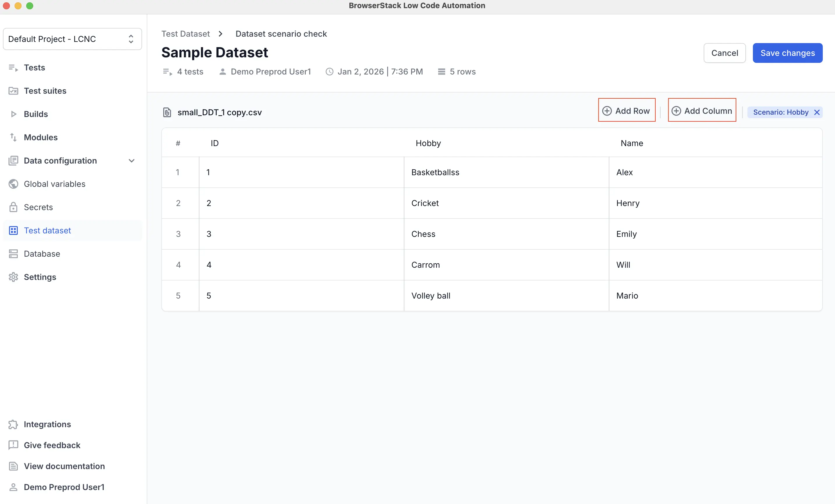The width and height of the screenshot is (835, 504).
Task: Open Secrets using the lock icon
Action: [13, 207]
